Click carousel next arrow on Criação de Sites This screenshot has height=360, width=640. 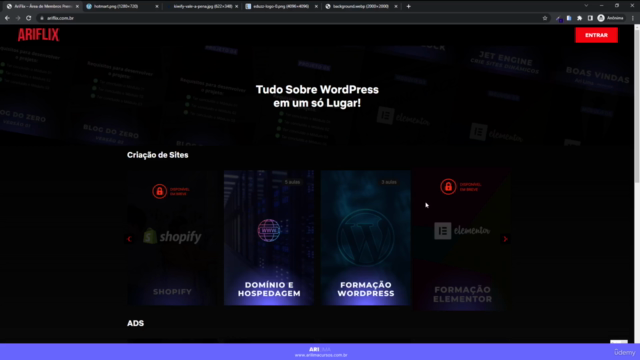pyautogui.click(x=505, y=239)
